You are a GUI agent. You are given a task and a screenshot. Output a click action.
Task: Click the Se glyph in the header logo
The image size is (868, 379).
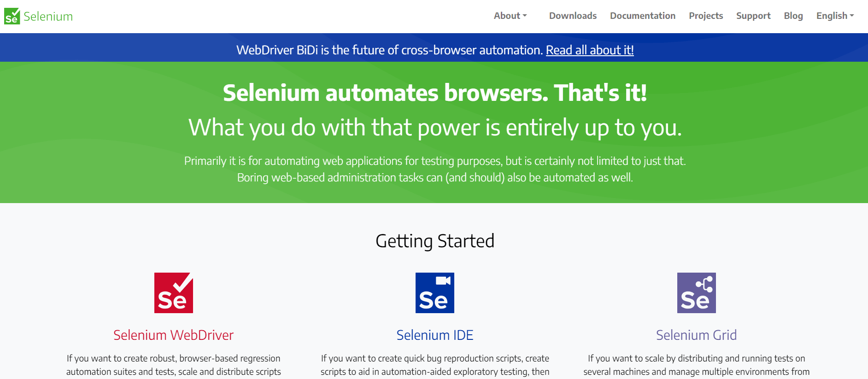tap(10, 18)
